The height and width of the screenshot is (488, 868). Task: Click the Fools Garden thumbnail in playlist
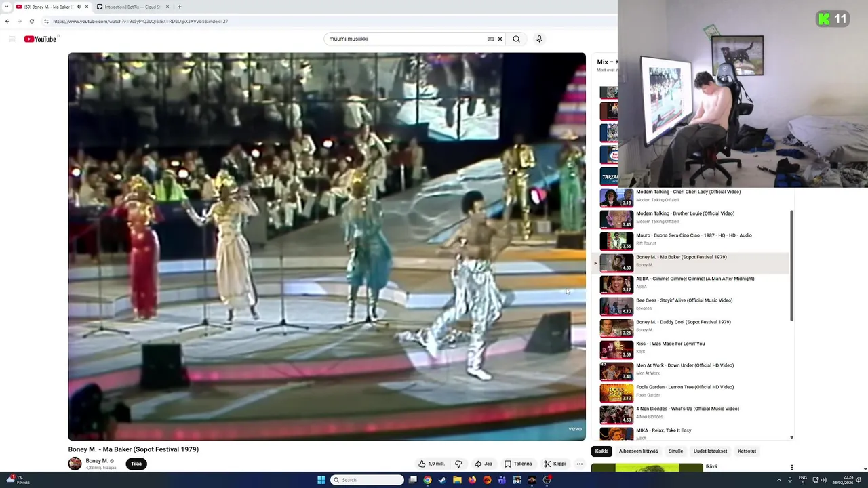[616, 393]
